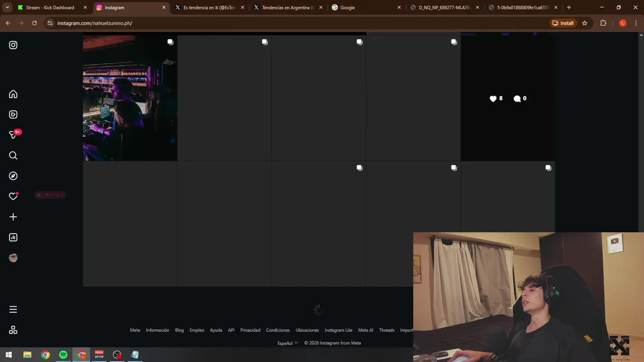Click Ubicaciones footer link
Viewport: 644px width, 362px height.
click(307, 330)
